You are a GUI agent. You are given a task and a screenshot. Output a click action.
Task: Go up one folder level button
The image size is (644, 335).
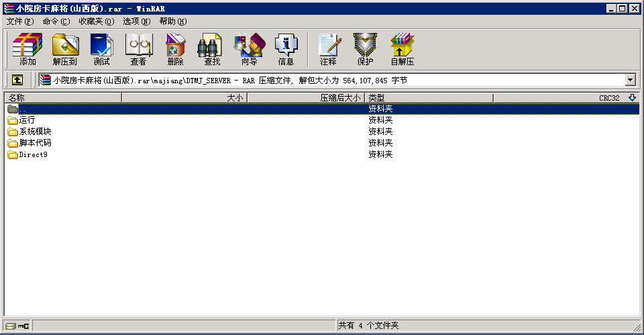pos(17,80)
